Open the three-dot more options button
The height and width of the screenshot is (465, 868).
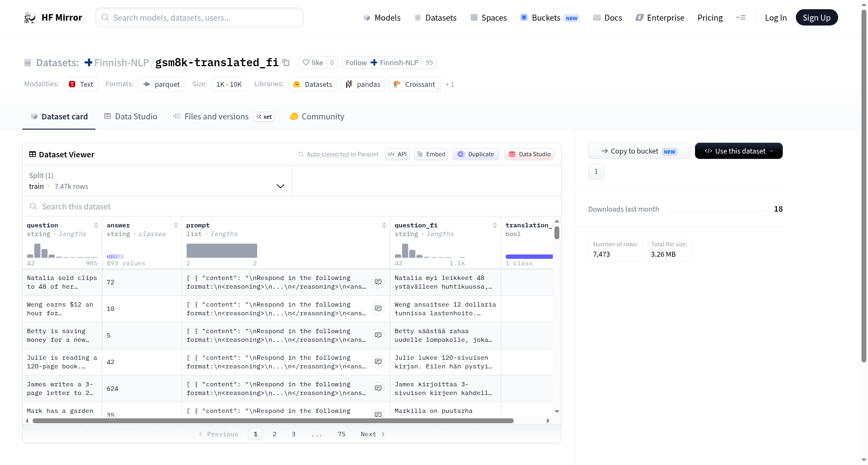coord(596,171)
